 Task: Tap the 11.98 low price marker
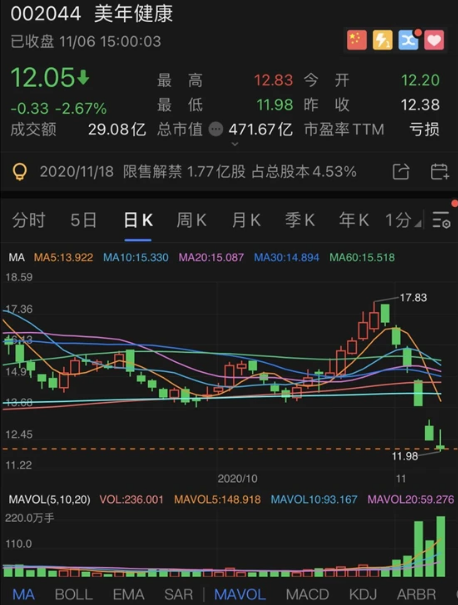[x=405, y=456]
